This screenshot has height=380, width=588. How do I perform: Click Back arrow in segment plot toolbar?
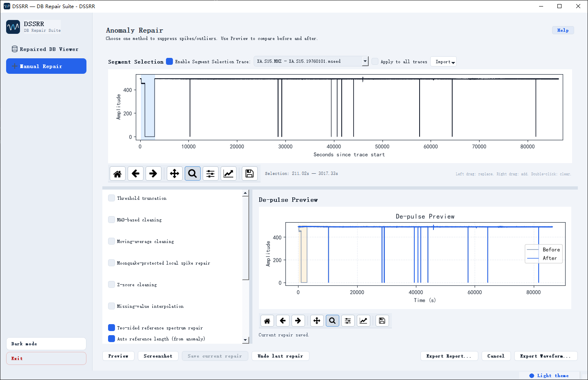pos(135,174)
